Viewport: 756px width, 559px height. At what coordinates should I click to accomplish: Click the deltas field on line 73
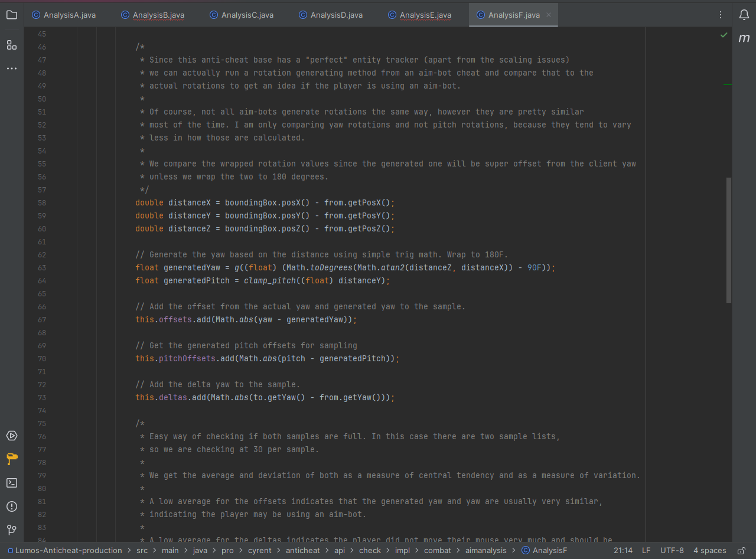tap(173, 397)
